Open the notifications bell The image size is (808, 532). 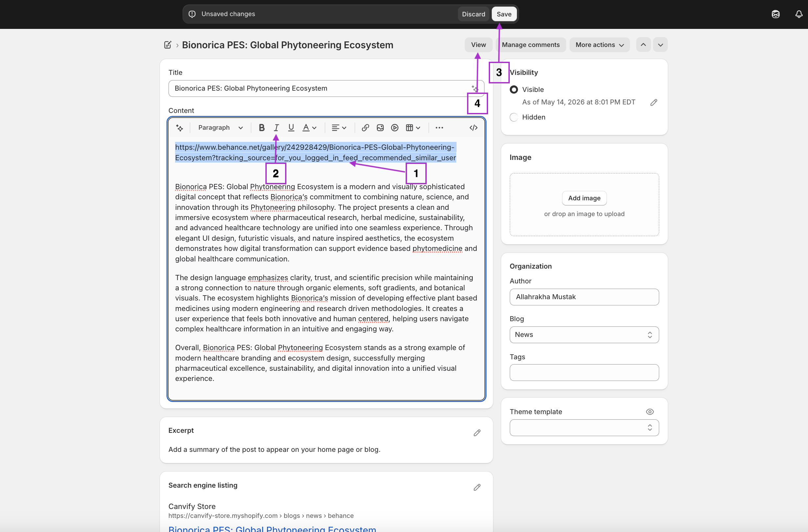pos(798,14)
